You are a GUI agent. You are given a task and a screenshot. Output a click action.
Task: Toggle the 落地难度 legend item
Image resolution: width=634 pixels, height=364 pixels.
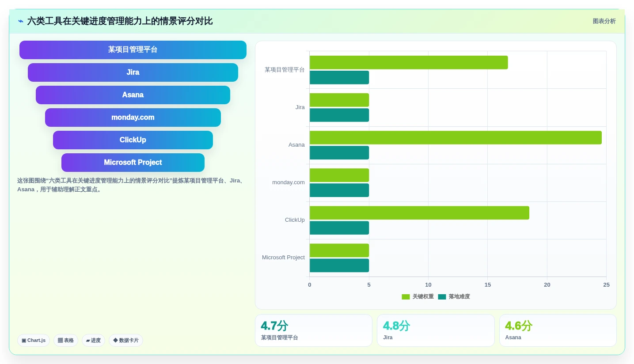tap(454, 297)
